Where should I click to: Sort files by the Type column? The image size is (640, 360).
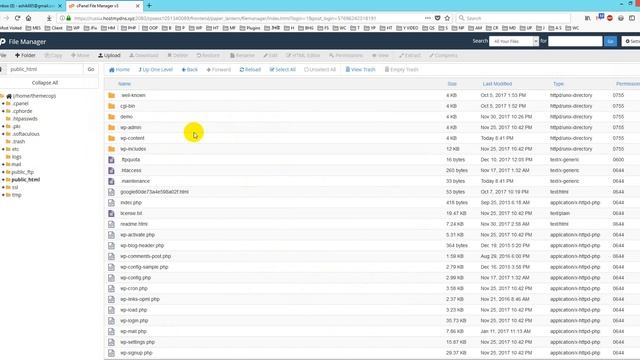[x=558, y=84]
